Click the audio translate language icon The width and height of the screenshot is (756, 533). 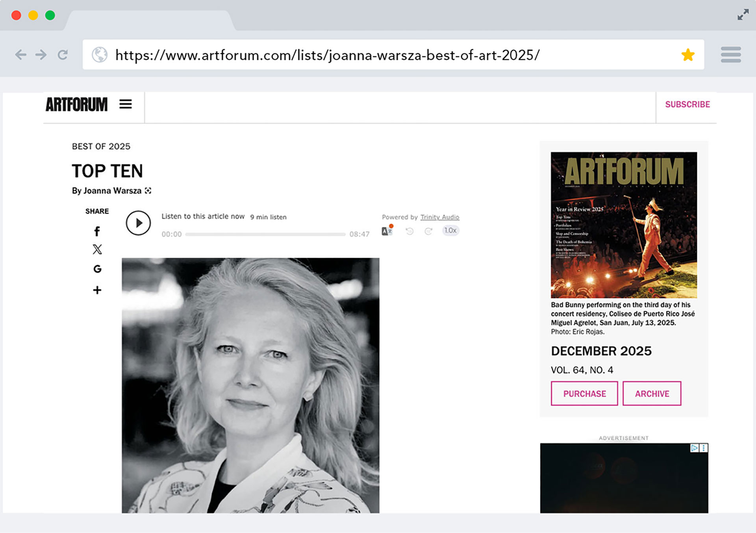pos(387,231)
